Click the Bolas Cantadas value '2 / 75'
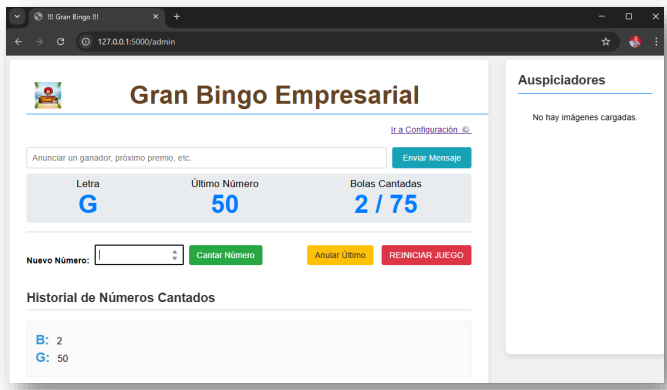 [x=386, y=204]
